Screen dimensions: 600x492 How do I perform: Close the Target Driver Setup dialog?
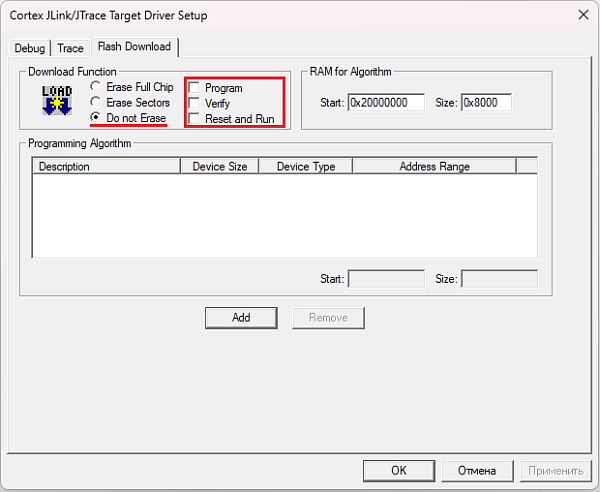(581, 14)
